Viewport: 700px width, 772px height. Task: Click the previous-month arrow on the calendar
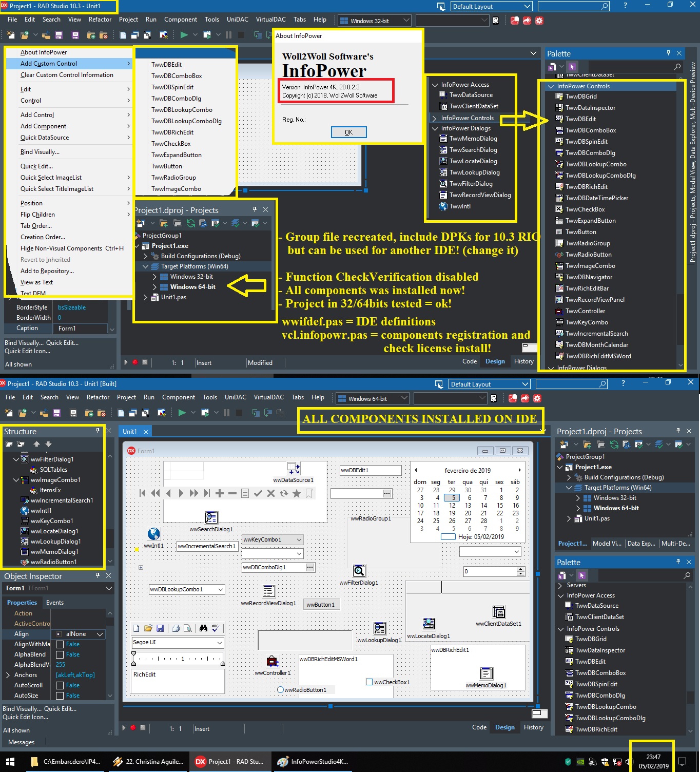click(x=416, y=470)
